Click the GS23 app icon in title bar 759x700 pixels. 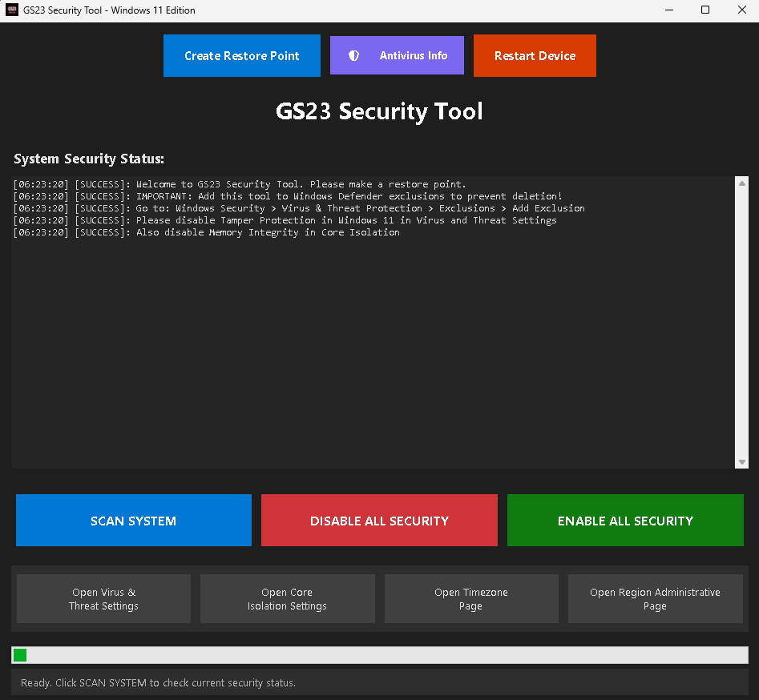12,10
